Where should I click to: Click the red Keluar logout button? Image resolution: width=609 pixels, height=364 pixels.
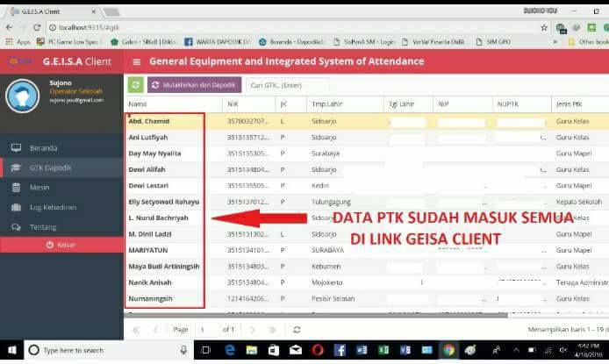click(61, 245)
